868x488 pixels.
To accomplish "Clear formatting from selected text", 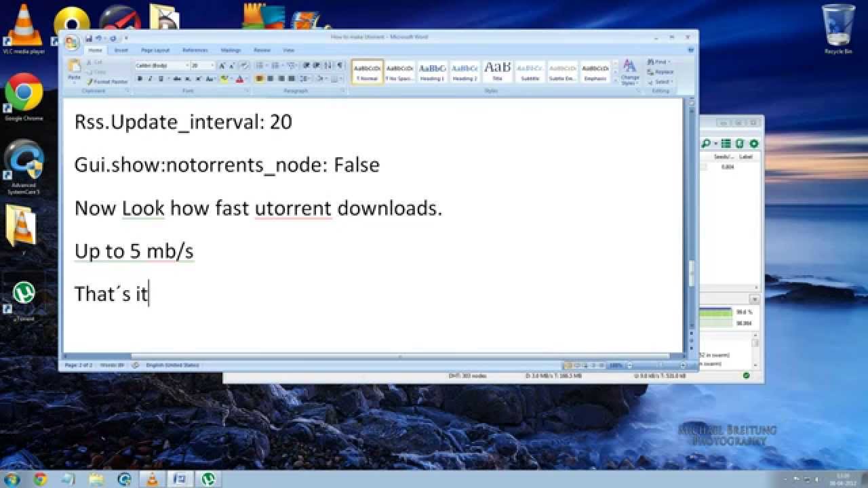I will tap(243, 66).
